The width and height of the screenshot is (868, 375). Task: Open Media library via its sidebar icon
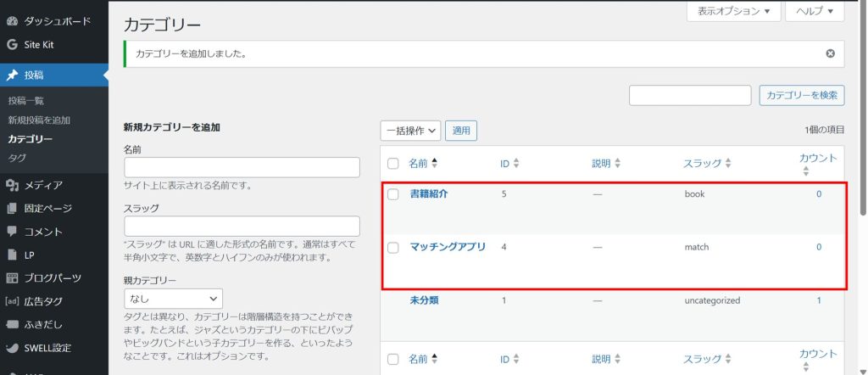click(12, 185)
